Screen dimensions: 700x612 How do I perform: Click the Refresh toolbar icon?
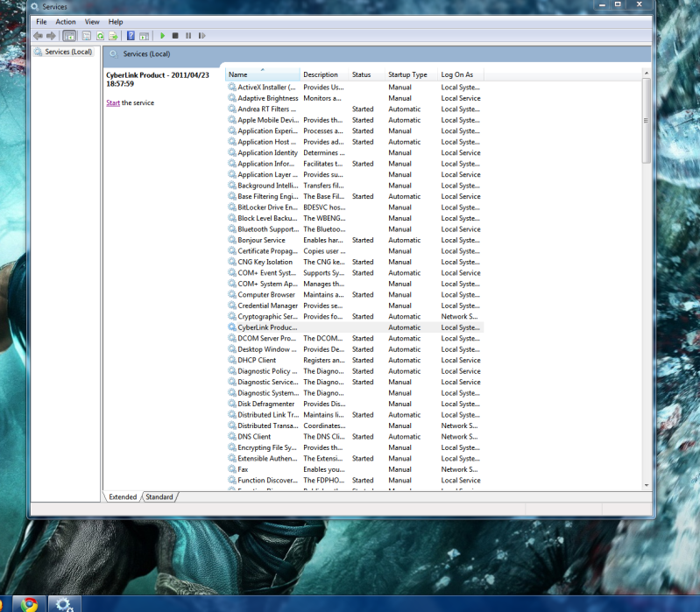[x=101, y=36]
